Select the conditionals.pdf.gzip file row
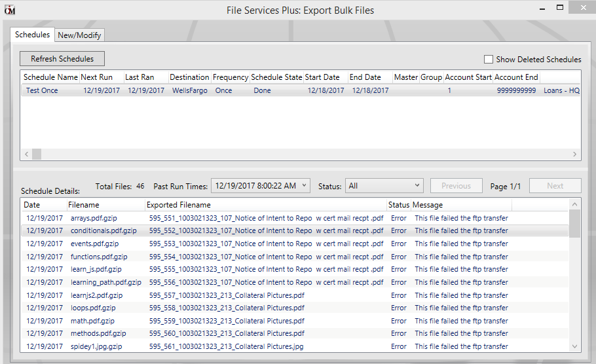 pyautogui.click(x=295, y=230)
